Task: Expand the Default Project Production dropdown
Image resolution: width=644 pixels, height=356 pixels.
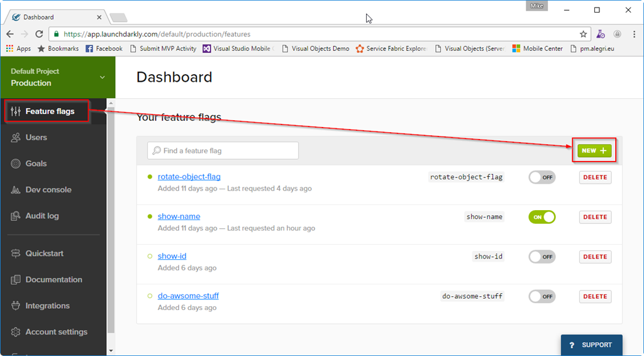Action: pos(103,77)
